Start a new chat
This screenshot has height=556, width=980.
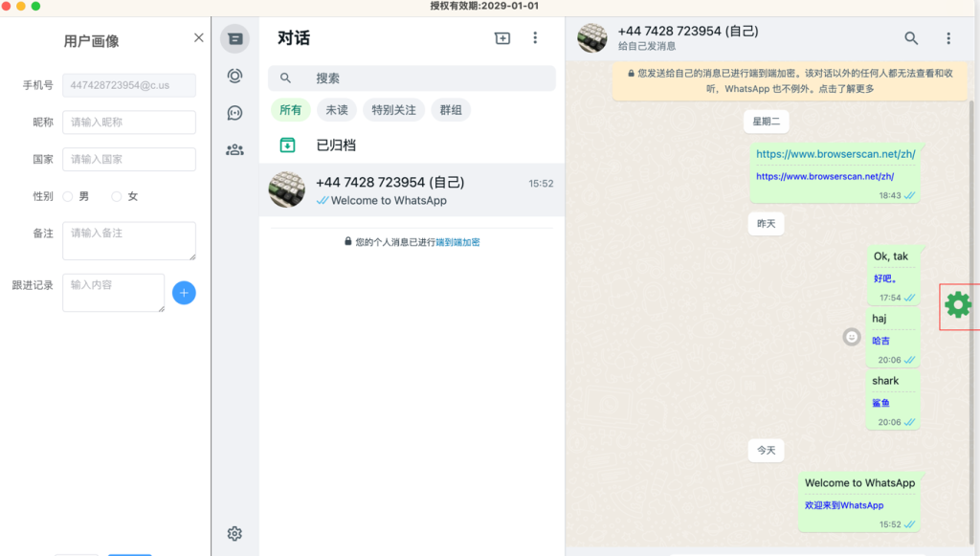pyautogui.click(x=502, y=38)
